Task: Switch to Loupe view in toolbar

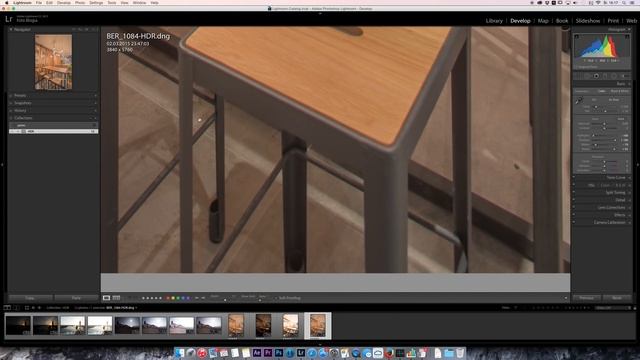Action: (106, 298)
